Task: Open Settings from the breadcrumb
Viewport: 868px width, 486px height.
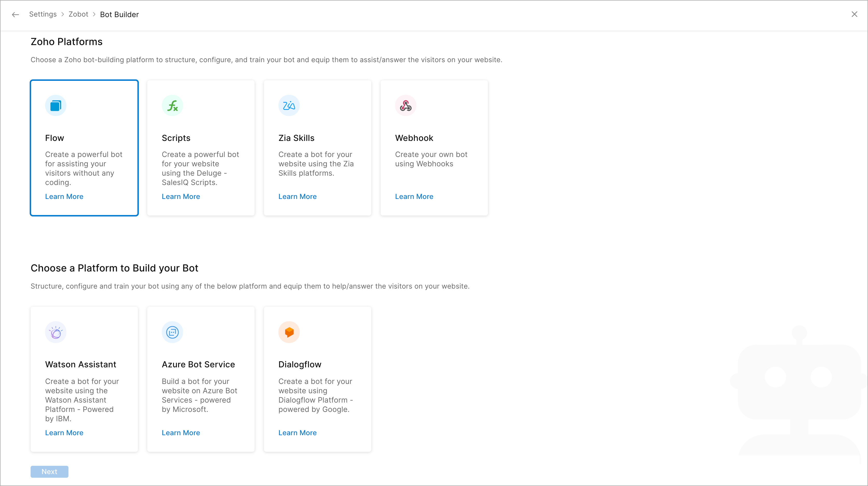Action: (x=43, y=14)
